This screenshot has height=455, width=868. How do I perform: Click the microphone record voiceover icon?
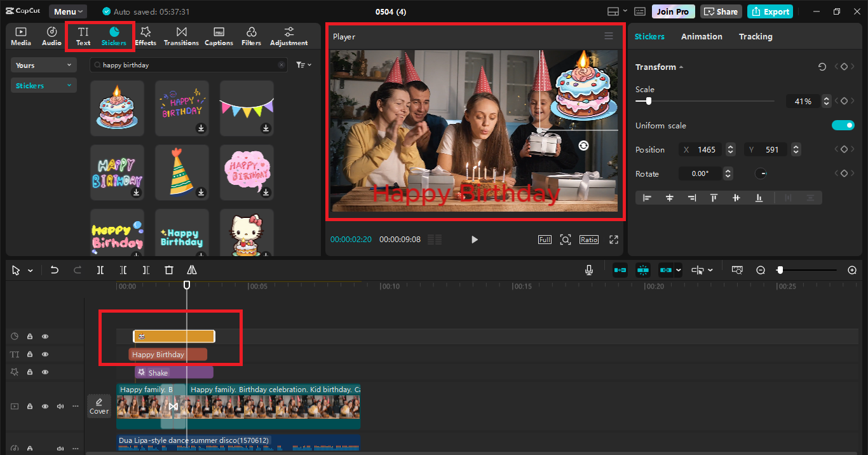[589, 270]
